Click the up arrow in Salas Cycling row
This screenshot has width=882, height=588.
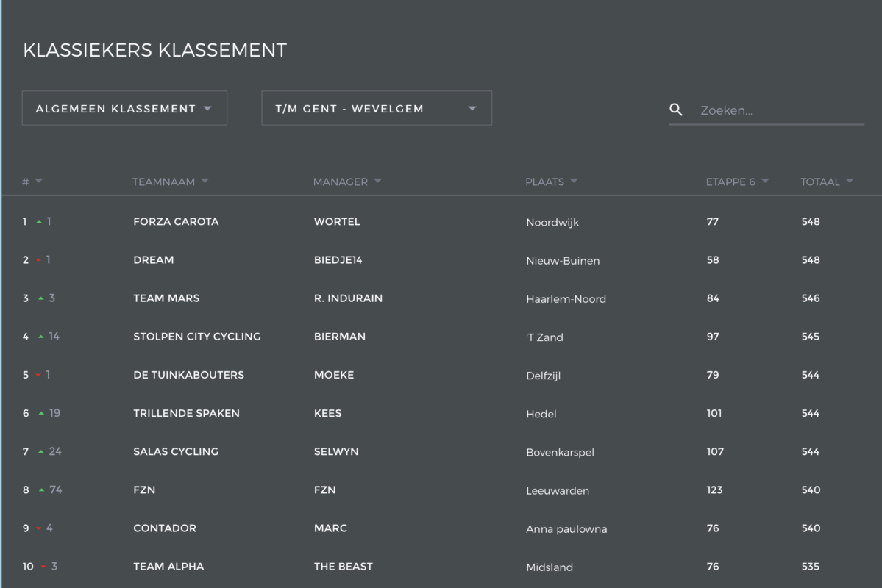[x=40, y=451]
